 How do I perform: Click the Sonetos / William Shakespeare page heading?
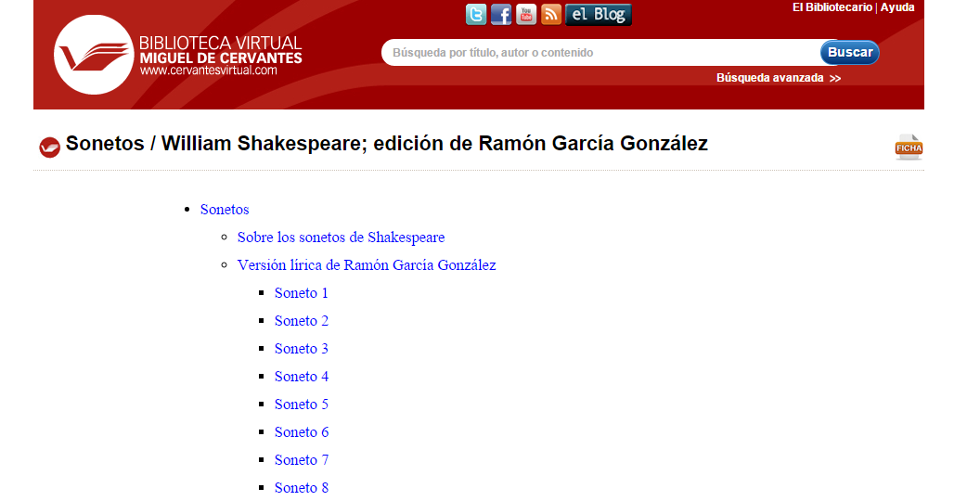387,144
